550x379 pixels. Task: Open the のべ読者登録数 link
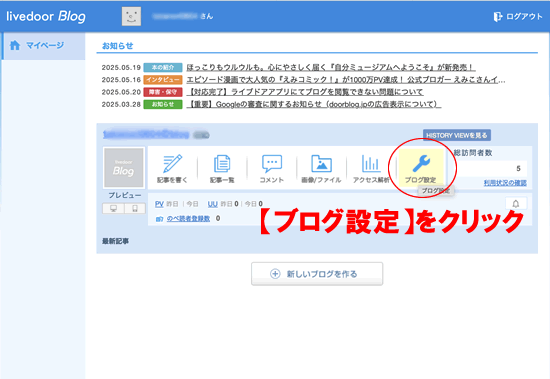tap(188, 218)
